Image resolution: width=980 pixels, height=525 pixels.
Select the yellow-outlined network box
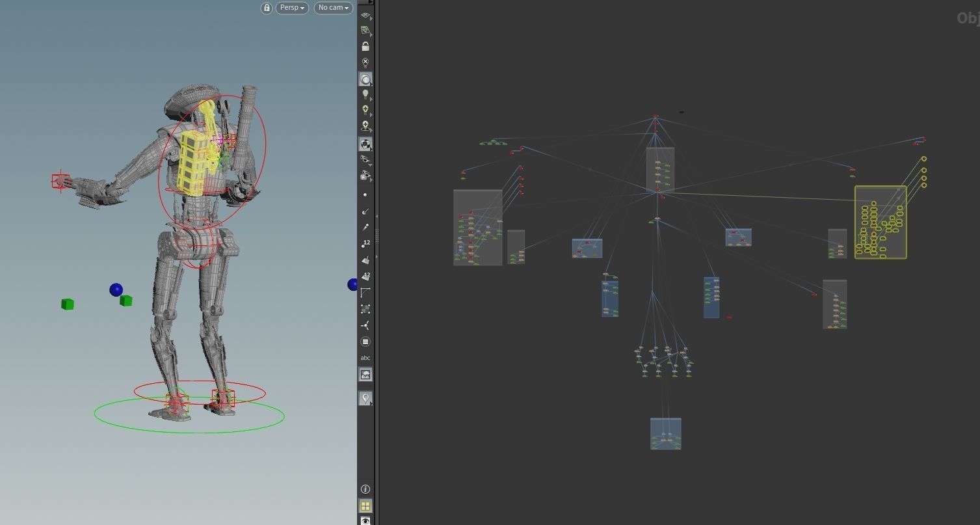[881, 222]
